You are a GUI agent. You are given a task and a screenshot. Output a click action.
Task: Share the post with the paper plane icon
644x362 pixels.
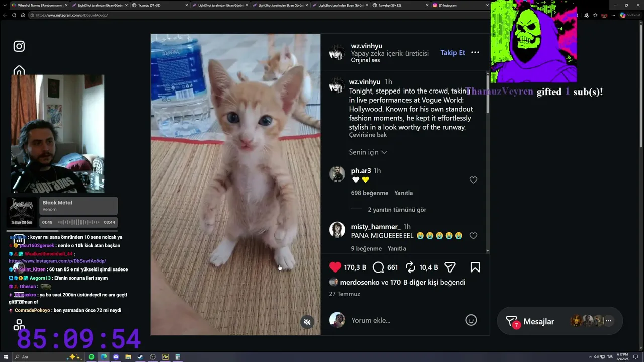tap(450, 267)
